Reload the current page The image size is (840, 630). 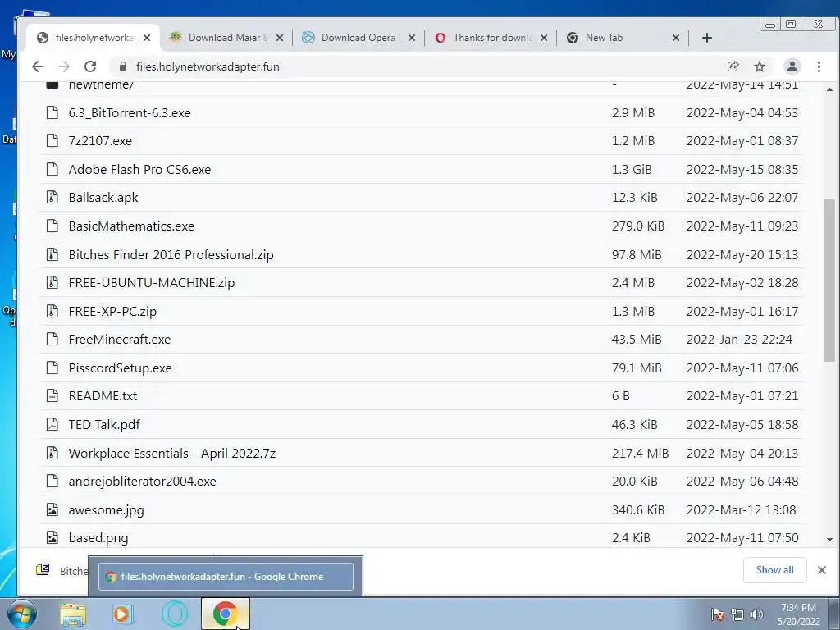90,66
